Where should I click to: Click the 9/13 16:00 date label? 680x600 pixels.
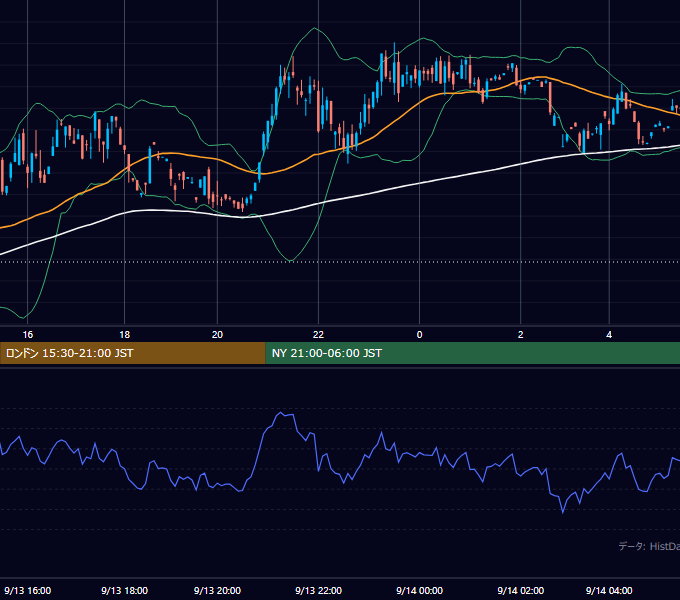[28, 590]
